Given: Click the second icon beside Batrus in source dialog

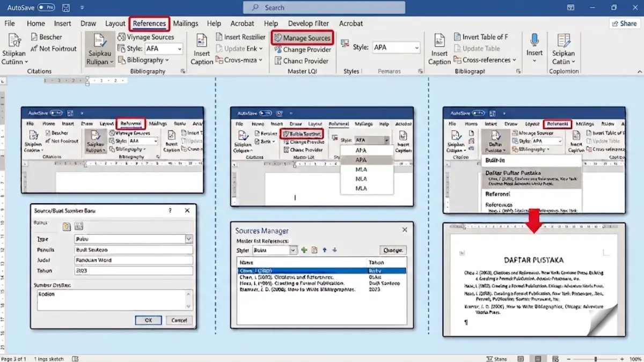Looking at the screenshot, I should [x=78, y=226].
